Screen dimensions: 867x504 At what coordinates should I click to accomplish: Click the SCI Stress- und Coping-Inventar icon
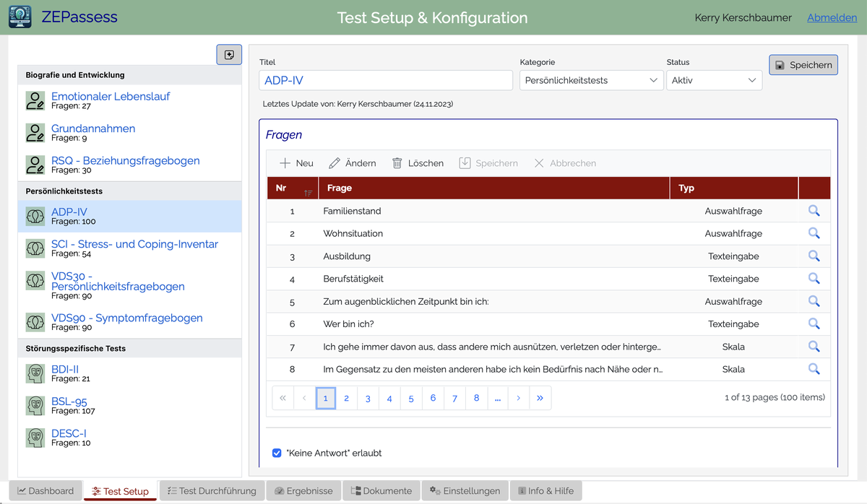click(x=35, y=248)
